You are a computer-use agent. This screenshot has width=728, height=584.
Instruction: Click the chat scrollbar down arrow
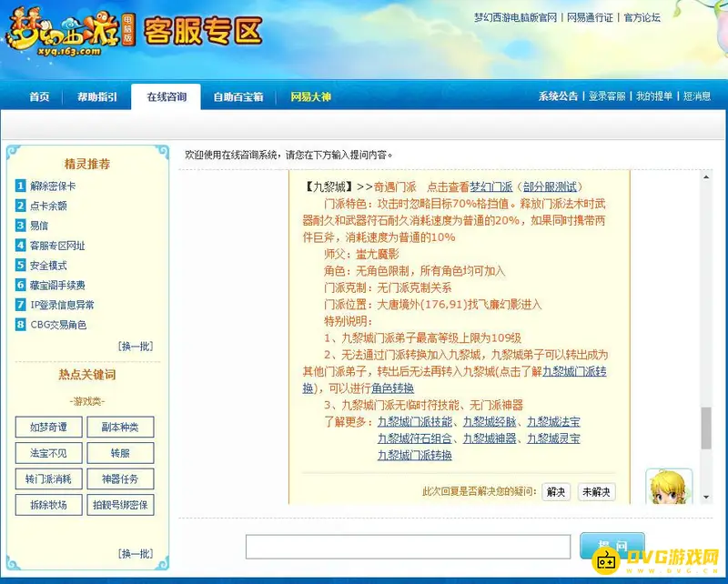[x=706, y=497]
